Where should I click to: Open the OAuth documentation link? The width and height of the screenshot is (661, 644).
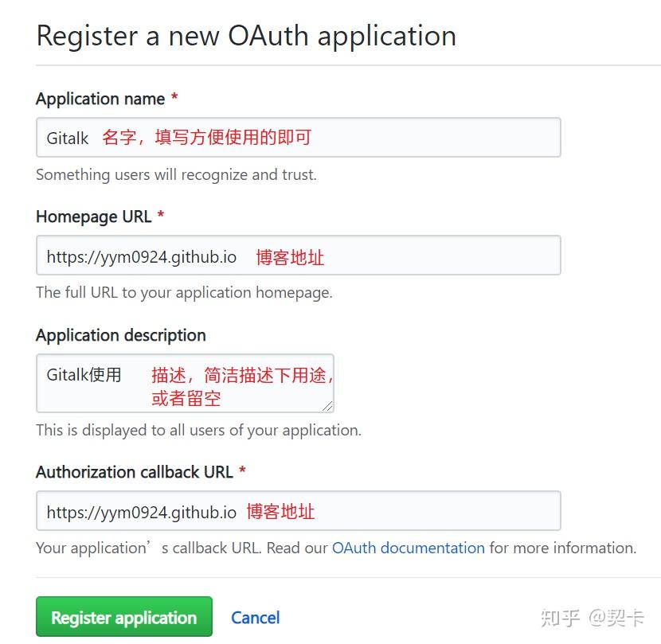(408, 548)
